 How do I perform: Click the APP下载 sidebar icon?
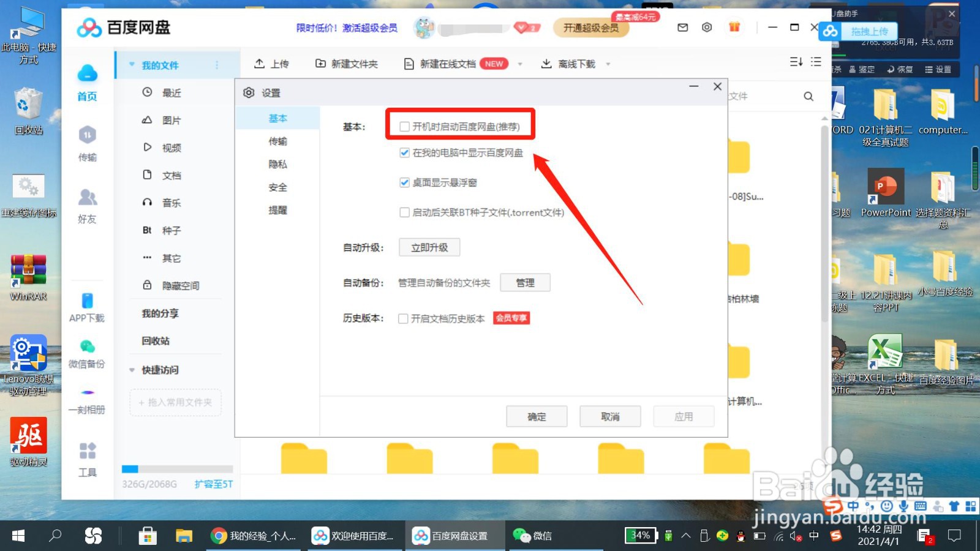tap(87, 308)
